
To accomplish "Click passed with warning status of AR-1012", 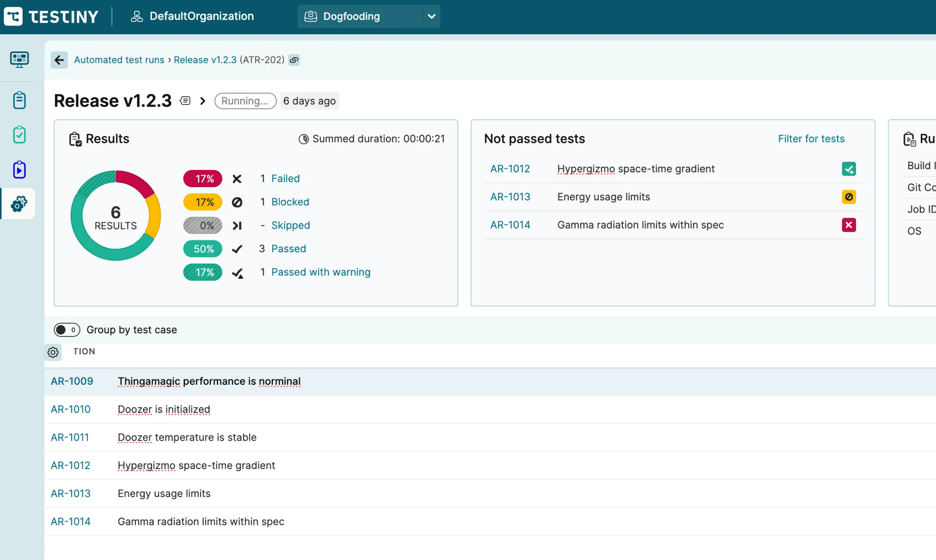I will click(848, 169).
